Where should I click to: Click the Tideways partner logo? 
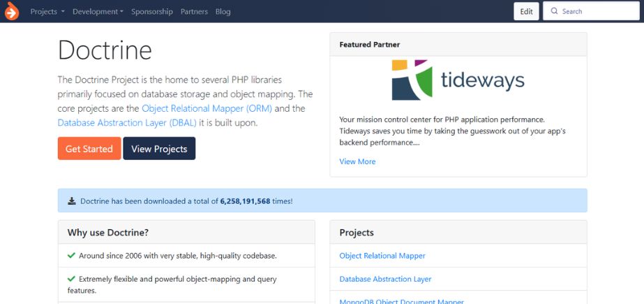[458, 80]
